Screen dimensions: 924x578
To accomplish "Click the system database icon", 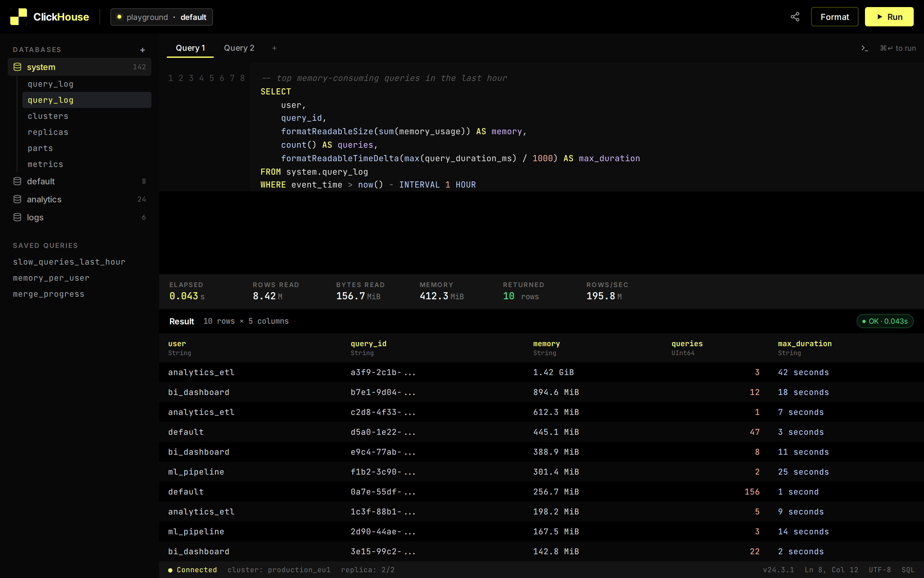I will point(17,67).
